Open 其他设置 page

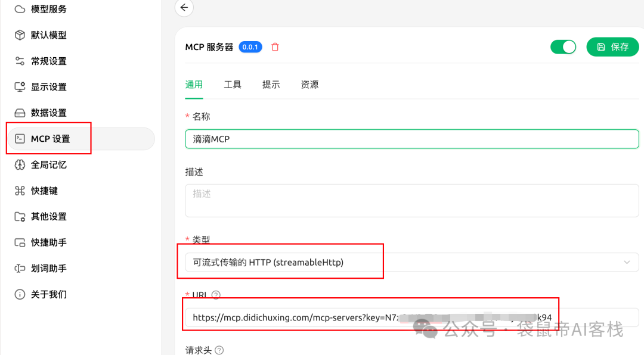coord(80,216)
